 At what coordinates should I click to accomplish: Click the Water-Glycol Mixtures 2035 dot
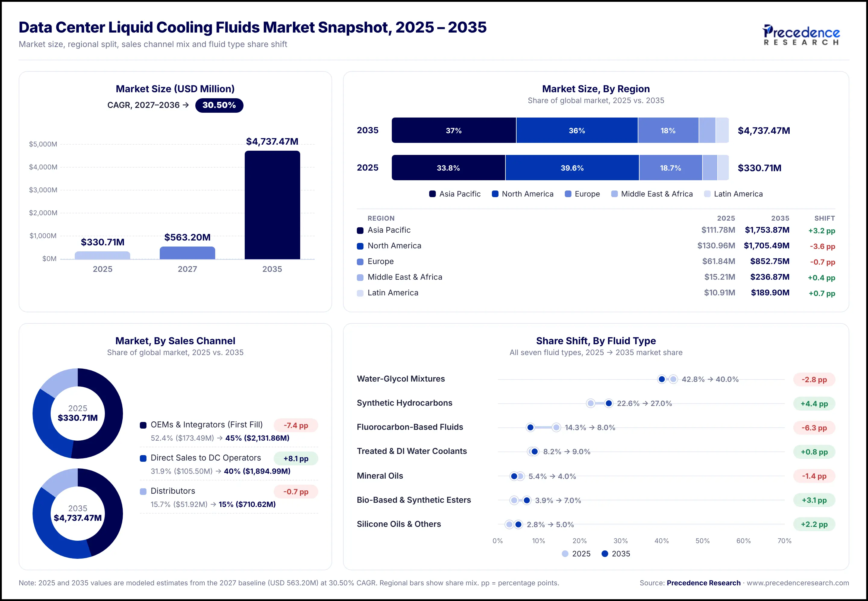(x=662, y=379)
